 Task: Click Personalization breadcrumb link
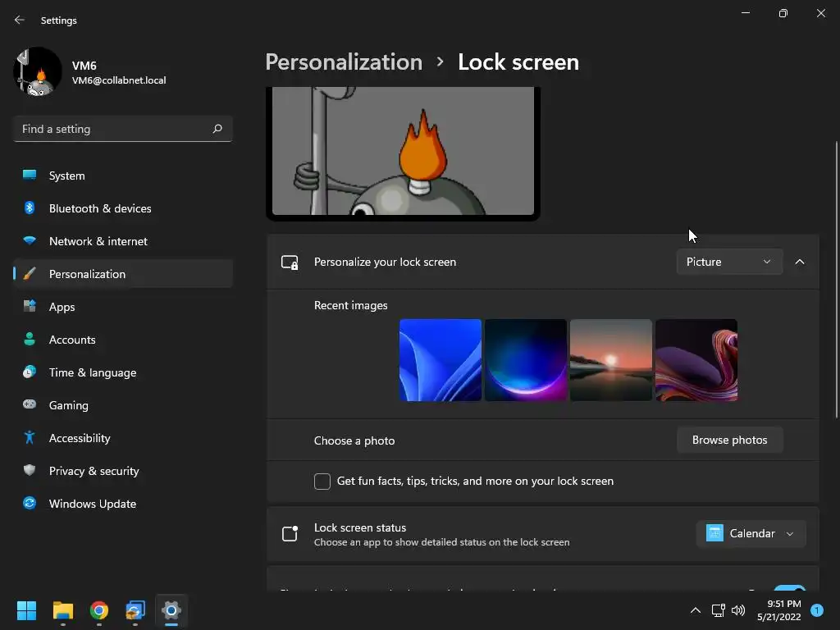[x=344, y=62]
